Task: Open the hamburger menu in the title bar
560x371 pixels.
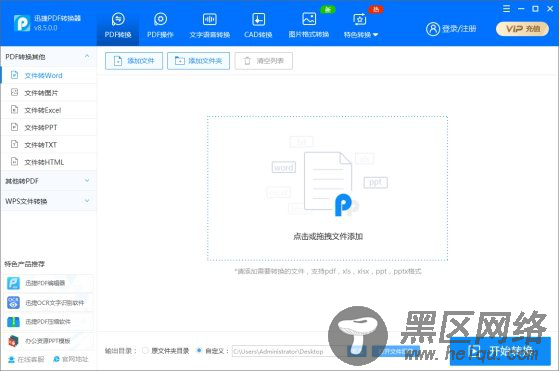Action: click(x=506, y=9)
